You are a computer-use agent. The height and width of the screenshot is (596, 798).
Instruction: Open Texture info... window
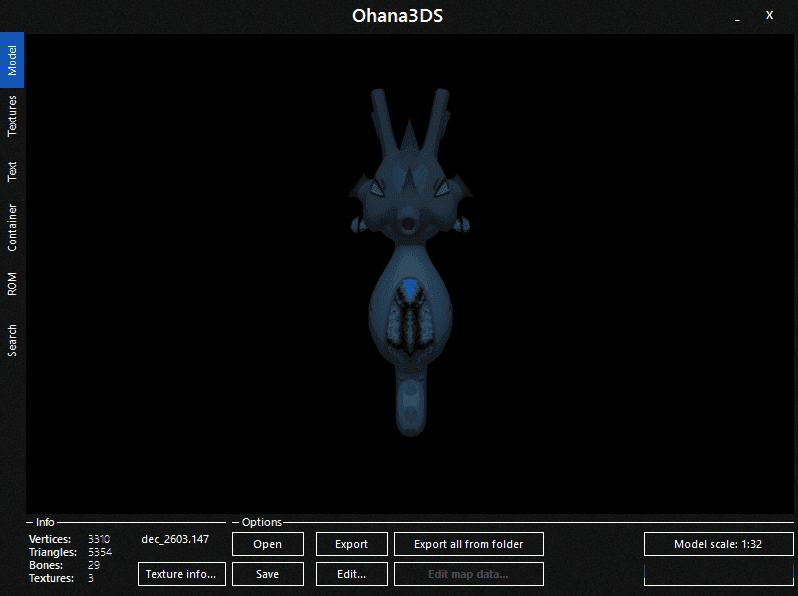182,574
